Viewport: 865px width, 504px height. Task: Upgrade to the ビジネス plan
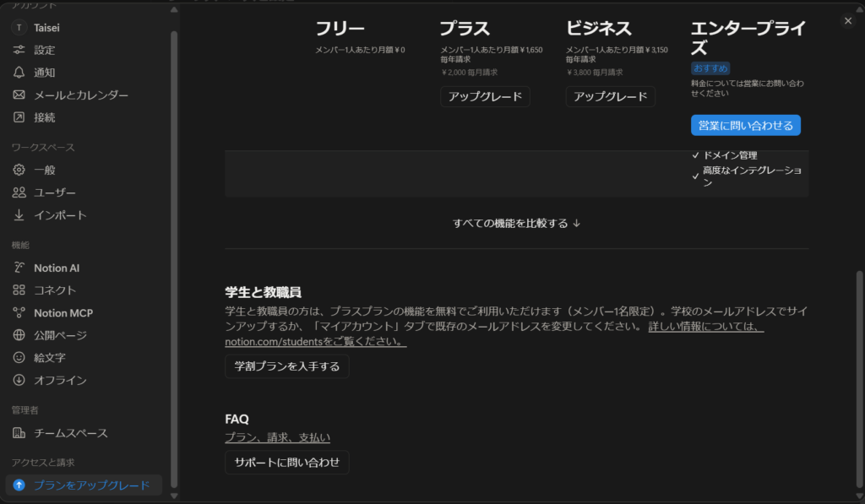pyautogui.click(x=610, y=96)
